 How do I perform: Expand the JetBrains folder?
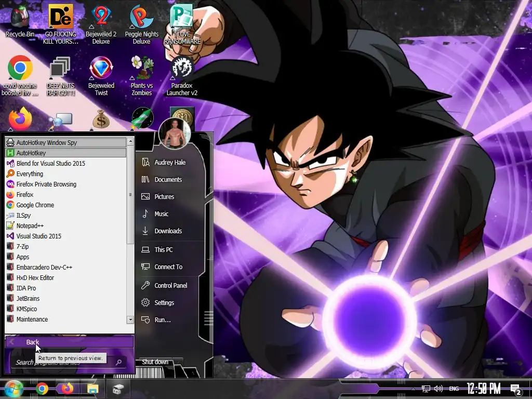(x=66, y=298)
